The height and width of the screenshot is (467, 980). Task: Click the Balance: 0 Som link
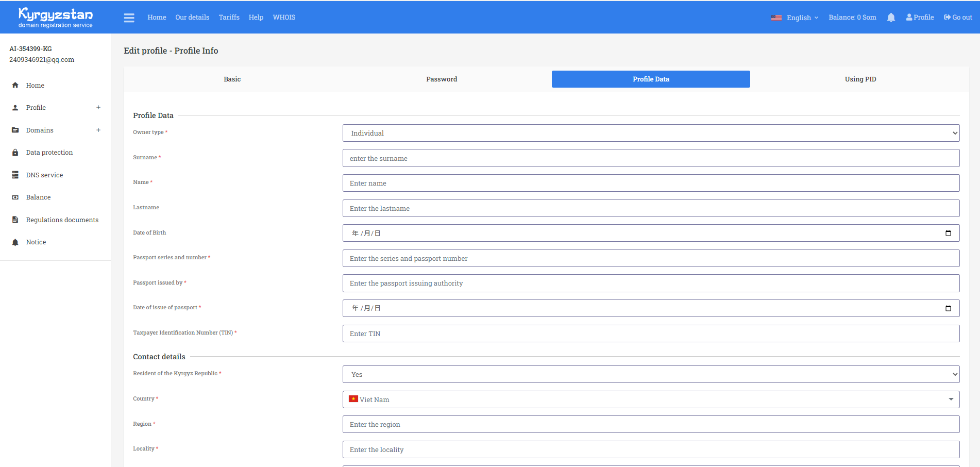(x=852, y=18)
